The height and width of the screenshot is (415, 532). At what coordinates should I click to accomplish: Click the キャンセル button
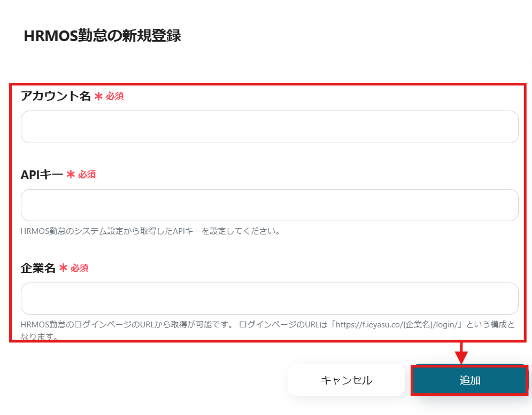[x=346, y=380]
